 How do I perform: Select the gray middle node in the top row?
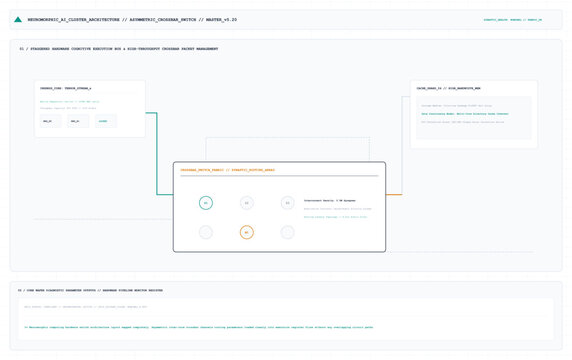[247, 203]
